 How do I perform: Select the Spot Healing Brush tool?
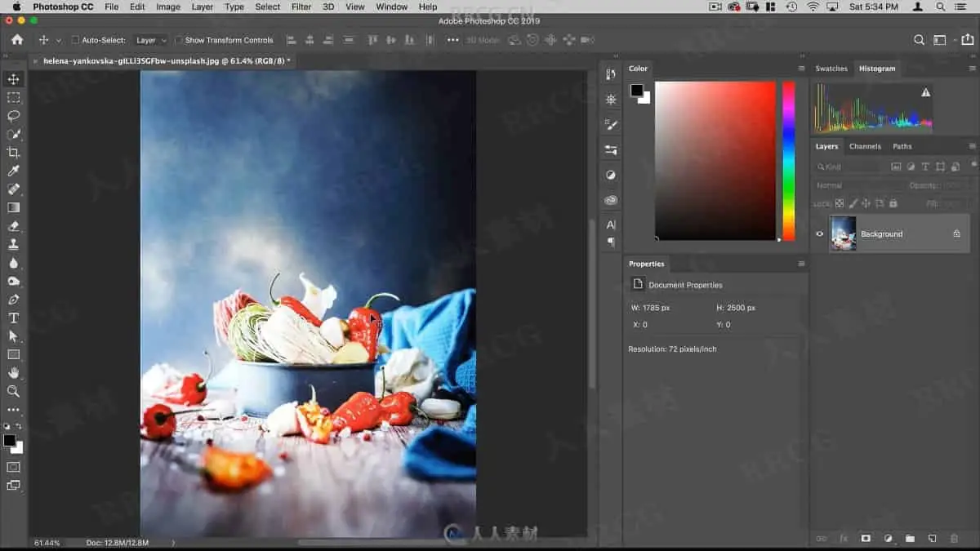pos(13,189)
